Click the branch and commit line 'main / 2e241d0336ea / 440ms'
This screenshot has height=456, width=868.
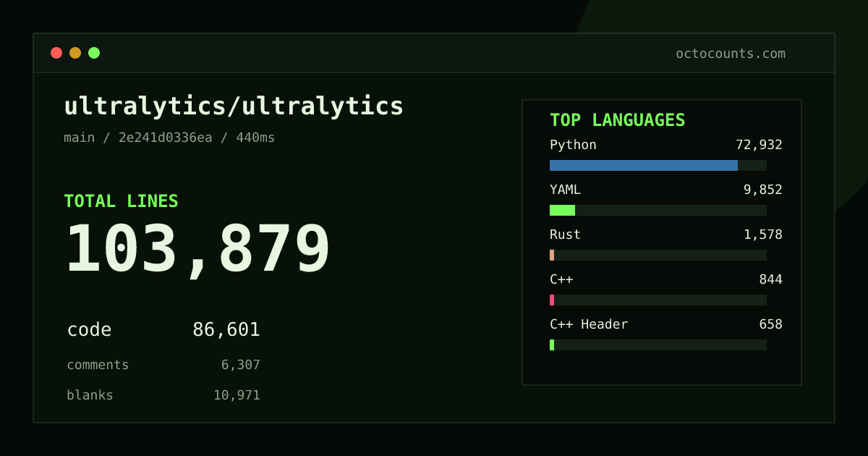point(169,138)
